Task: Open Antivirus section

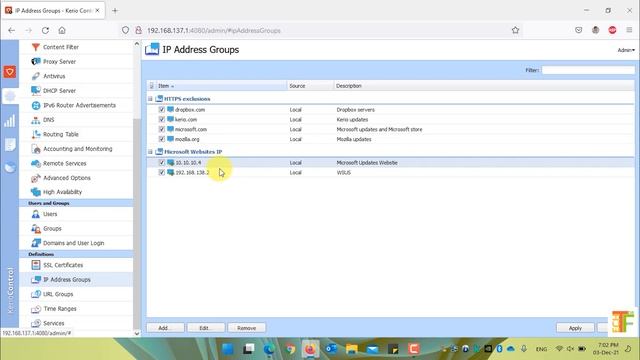Action: click(x=54, y=76)
